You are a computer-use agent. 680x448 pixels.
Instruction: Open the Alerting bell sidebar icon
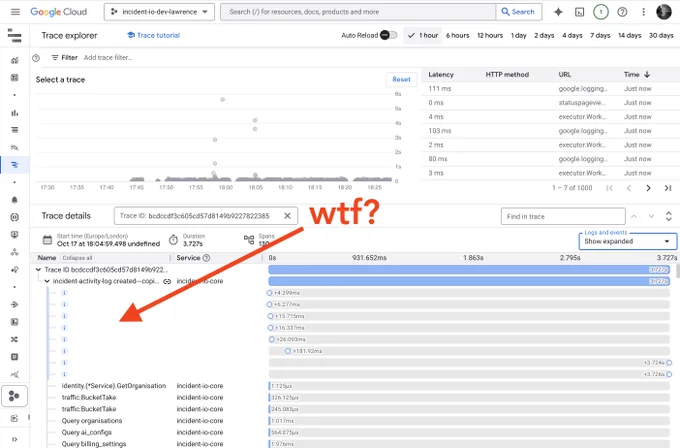[14, 199]
